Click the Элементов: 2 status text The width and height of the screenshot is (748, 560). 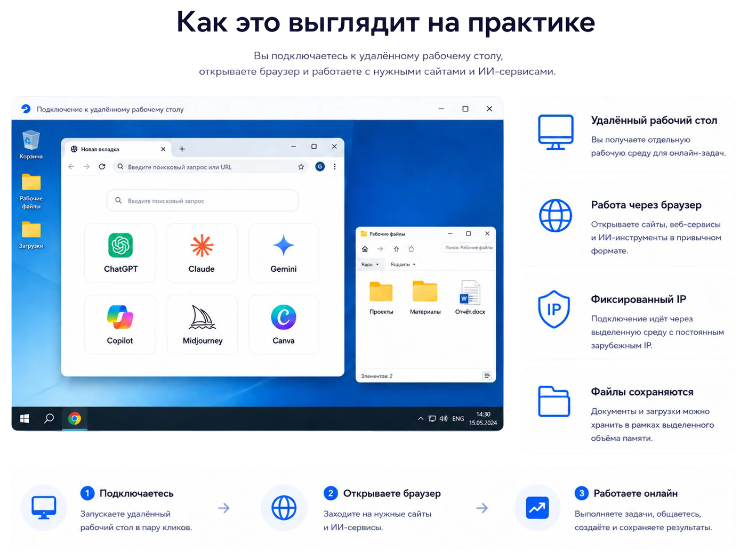(377, 376)
